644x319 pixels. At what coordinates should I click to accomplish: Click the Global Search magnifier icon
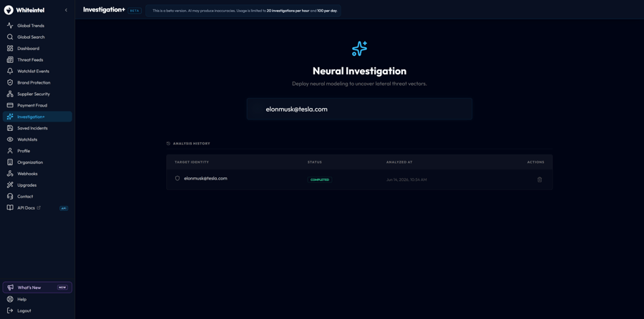(x=10, y=37)
